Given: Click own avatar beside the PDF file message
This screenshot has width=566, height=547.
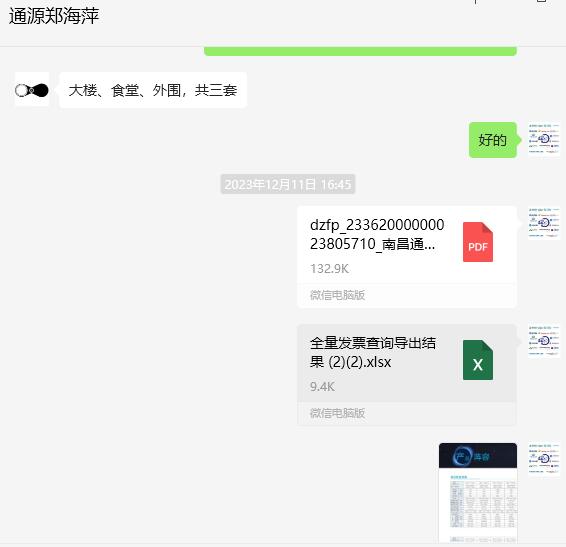Looking at the screenshot, I should pos(544,223).
